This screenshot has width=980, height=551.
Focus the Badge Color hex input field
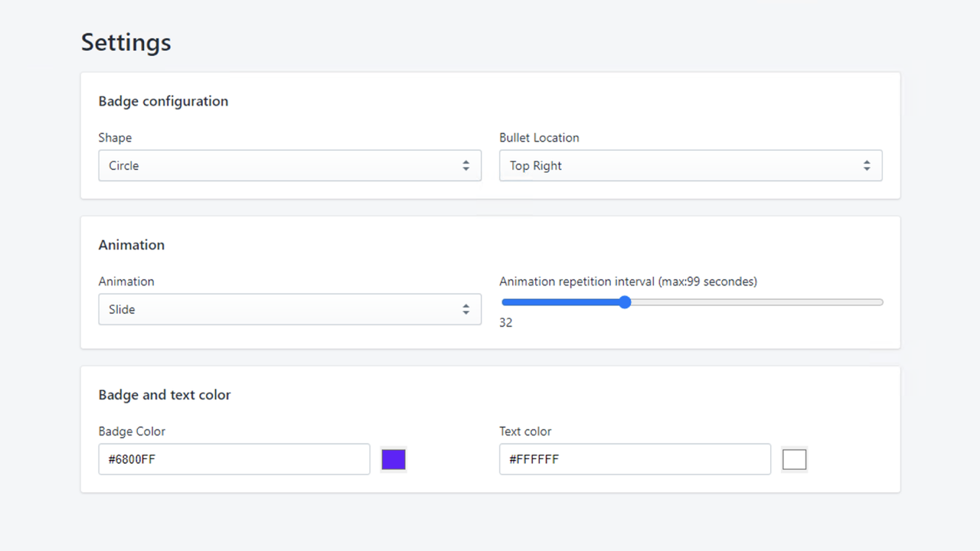click(234, 459)
